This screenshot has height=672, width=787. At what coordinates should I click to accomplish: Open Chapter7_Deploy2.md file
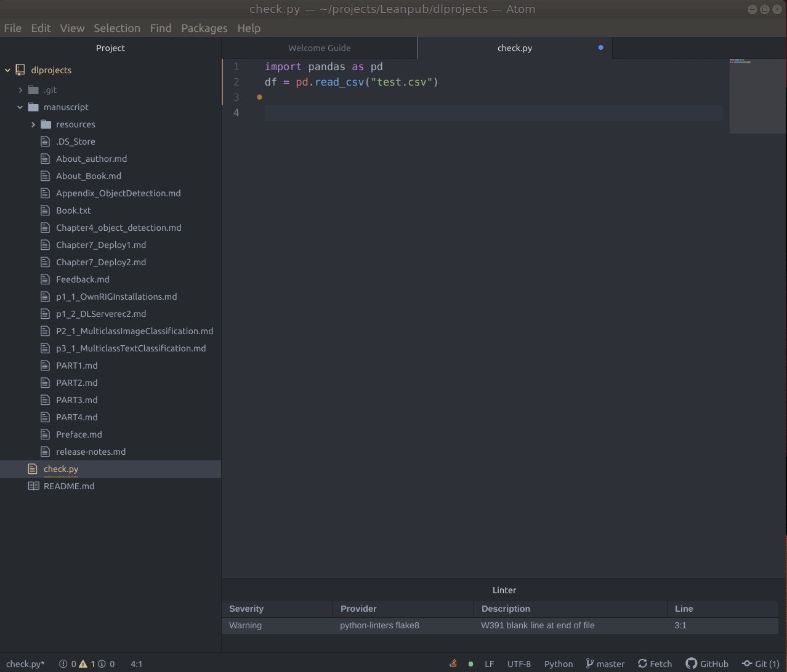click(101, 262)
